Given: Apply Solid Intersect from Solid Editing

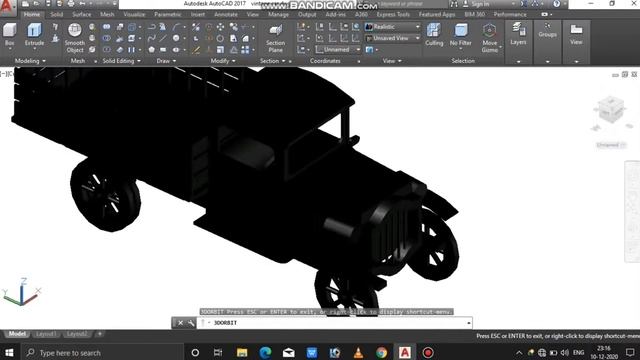Looking at the screenshot, I should click(x=107, y=49).
